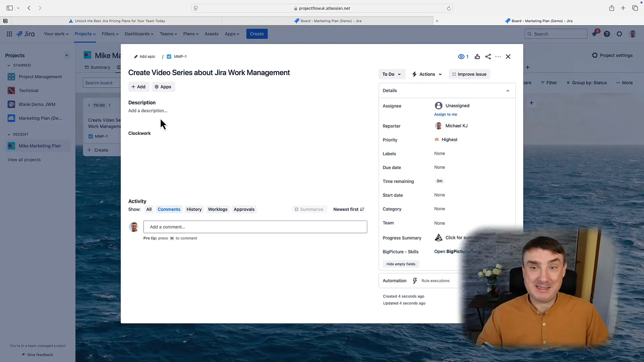The image size is (644, 362).
Task: Open Assets in top nav
Action: 211,34
